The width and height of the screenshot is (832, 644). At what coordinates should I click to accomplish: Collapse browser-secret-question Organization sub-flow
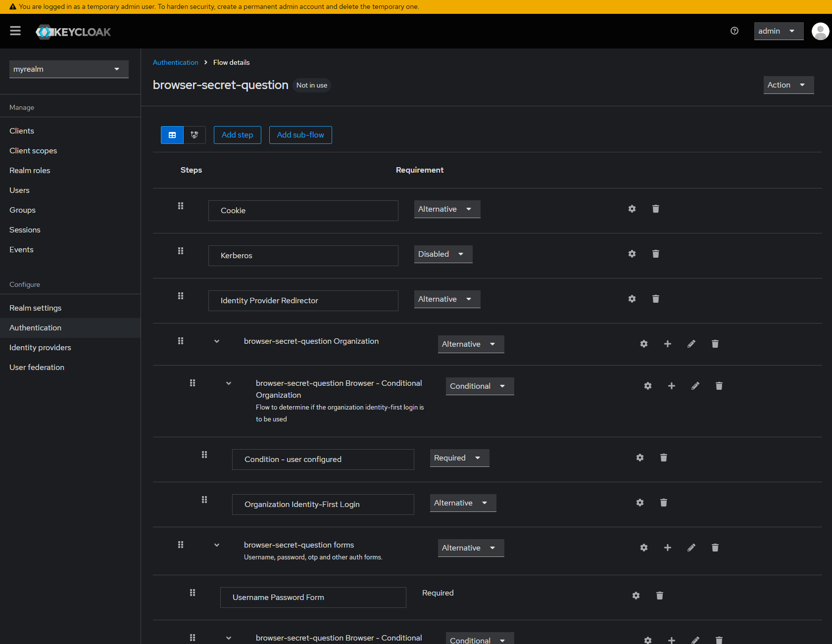click(x=217, y=341)
